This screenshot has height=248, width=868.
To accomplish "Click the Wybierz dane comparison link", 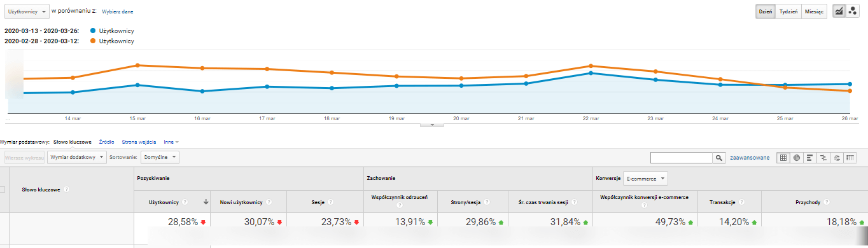I will pyautogui.click(x=118, y=11).
